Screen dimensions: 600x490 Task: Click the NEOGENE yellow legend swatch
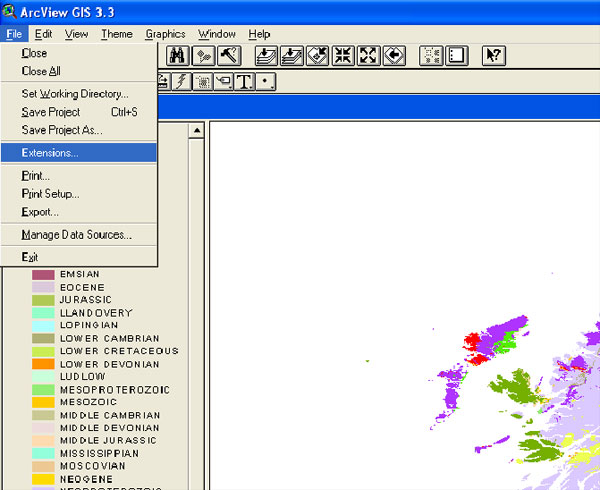pos(43,479)
